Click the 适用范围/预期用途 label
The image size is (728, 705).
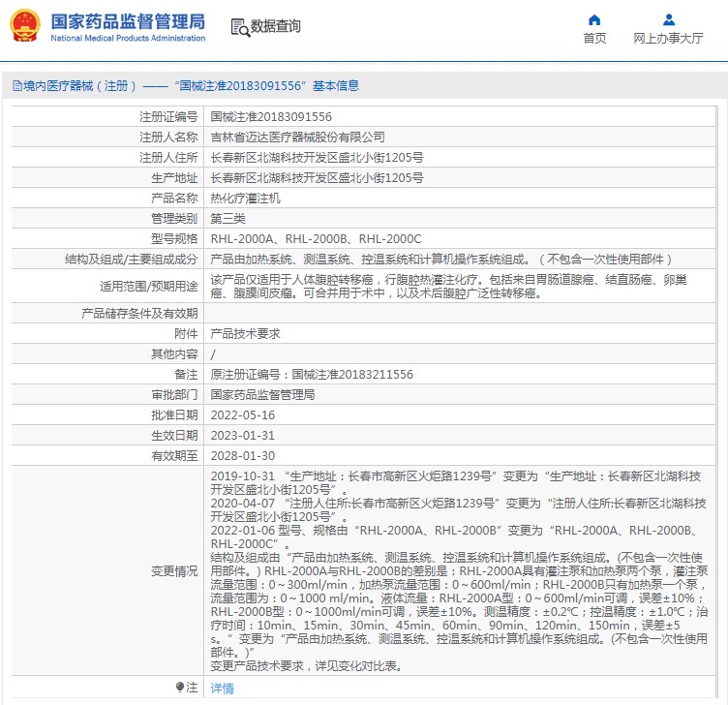tap(149, 286)
